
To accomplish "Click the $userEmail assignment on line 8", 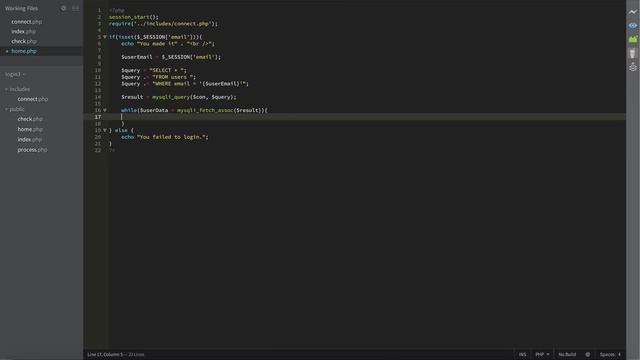I will (x=171, y=57).
